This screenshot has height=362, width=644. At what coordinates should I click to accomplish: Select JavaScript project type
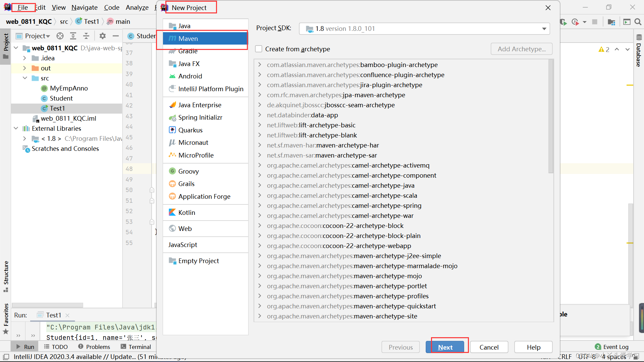point(205,245)
